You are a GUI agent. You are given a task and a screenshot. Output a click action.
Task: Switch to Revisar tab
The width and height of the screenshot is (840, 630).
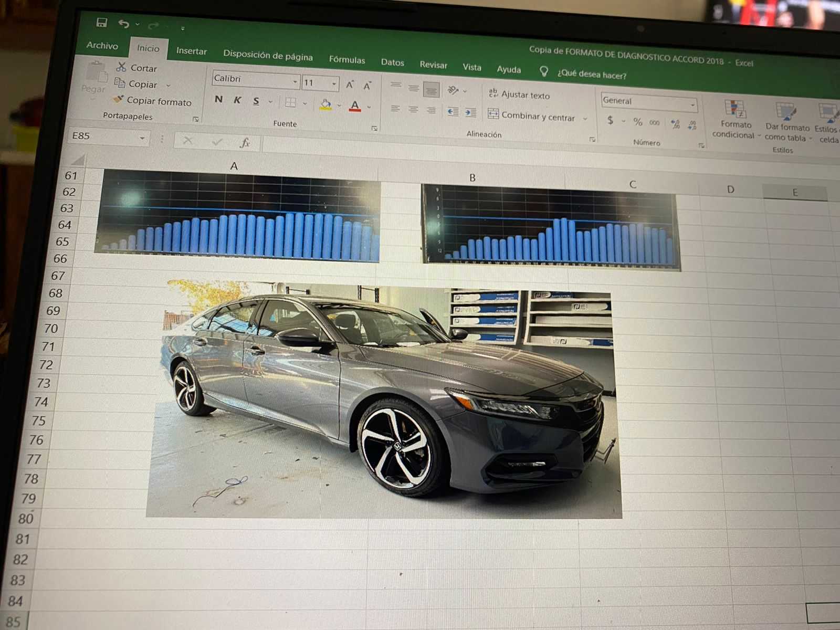click(433, 65)
